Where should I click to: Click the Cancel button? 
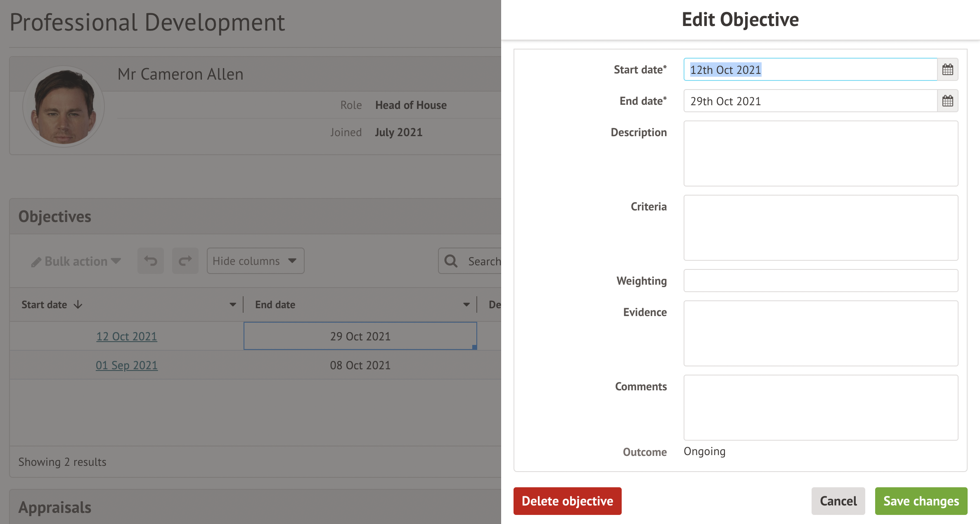[838, 501]
